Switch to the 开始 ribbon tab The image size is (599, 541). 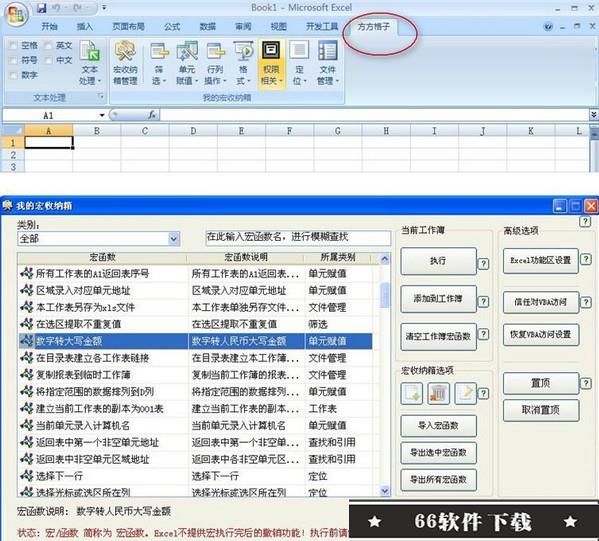[49, 26]
